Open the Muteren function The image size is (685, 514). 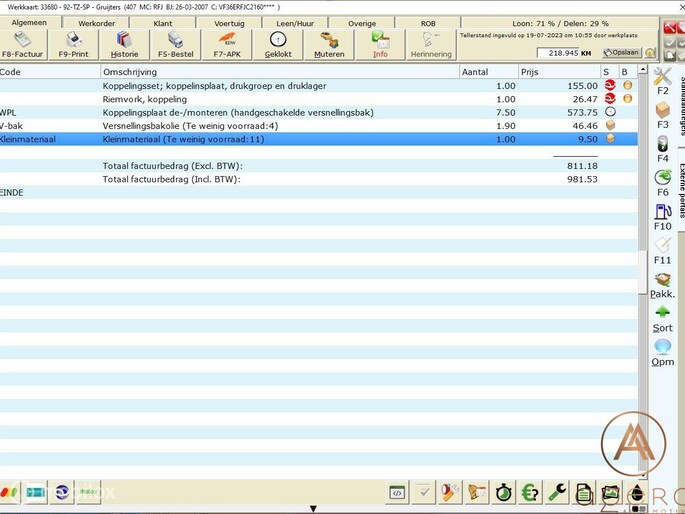coord(329,45)
